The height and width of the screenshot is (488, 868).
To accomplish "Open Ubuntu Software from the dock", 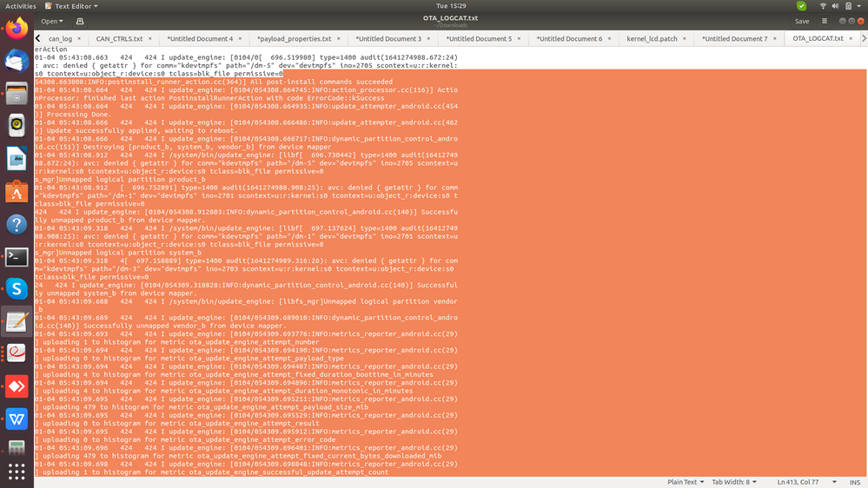I will click(x=17, y=192).
